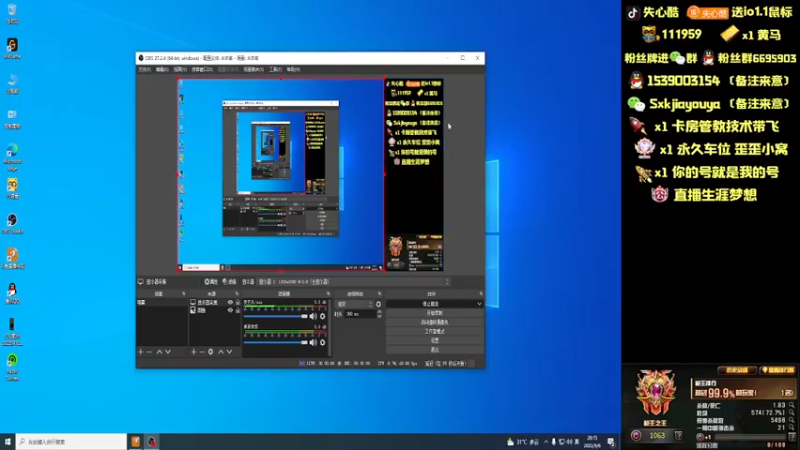The image size is (800, 450).
Task: Click the taskbar search box
Action: (71, 442)
